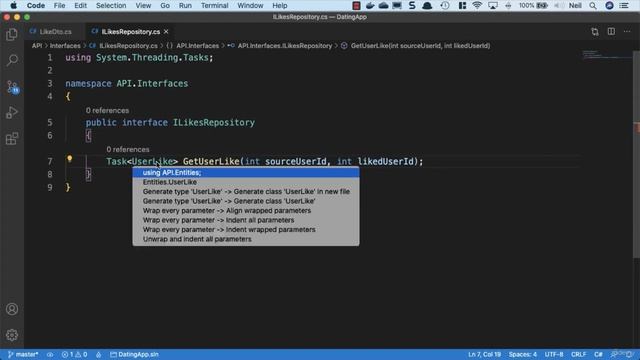Select Generate class 'UserLike' in new file
The image size is (640, 360).
[246, 191]
